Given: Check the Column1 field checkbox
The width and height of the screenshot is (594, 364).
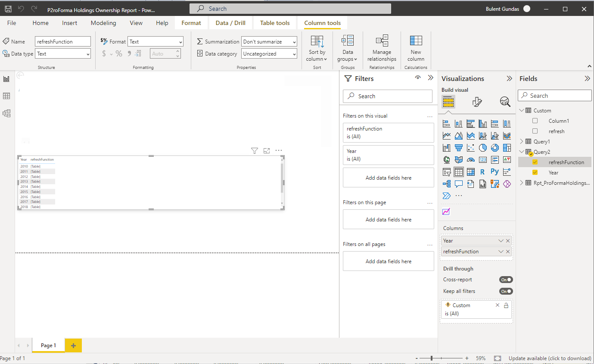Looking at the screenshot, I should point(535,121).
